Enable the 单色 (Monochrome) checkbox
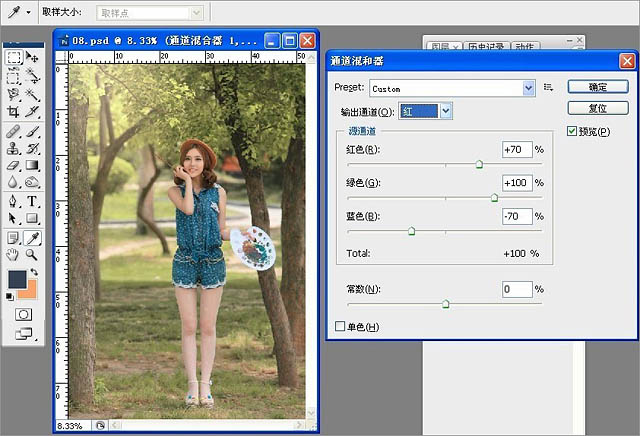640x436 pixels. pyautogui.click(x=340, y=326)
